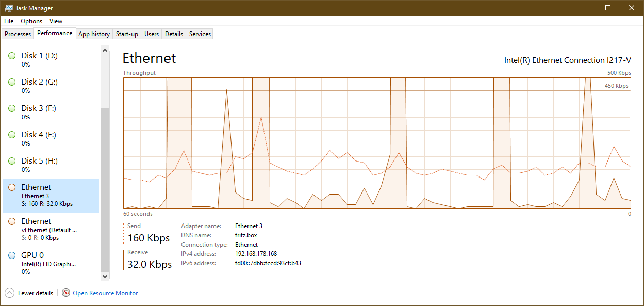
Task: Click the Disk 3 (F:) status icon
Action: point(12,108)
